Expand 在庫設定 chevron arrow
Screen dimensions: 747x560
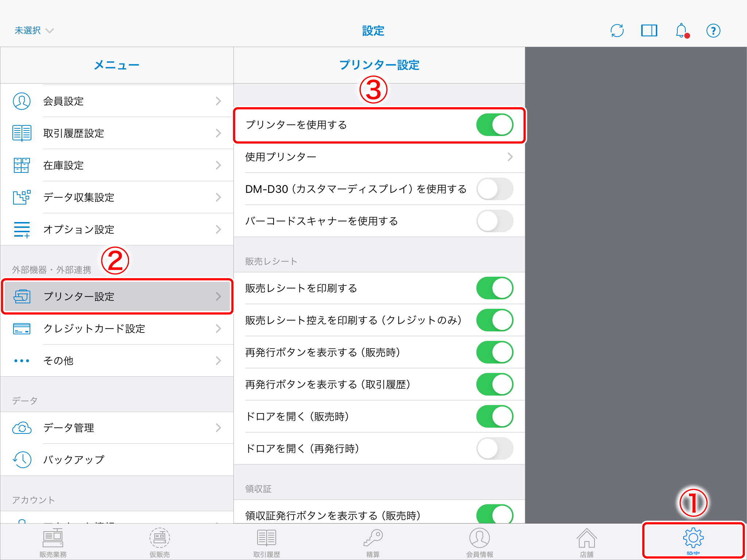pos(218,165)
